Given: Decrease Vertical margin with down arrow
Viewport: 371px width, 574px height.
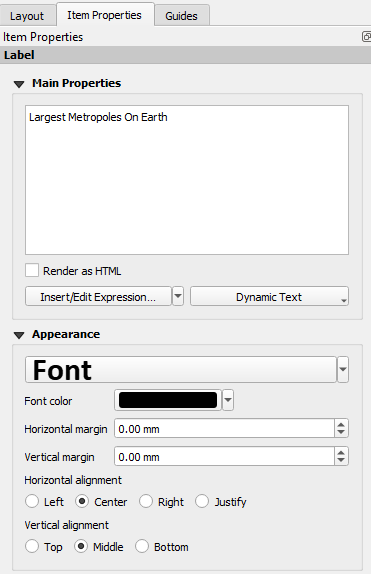Looking at the screenshot, I should click(341, 461).
